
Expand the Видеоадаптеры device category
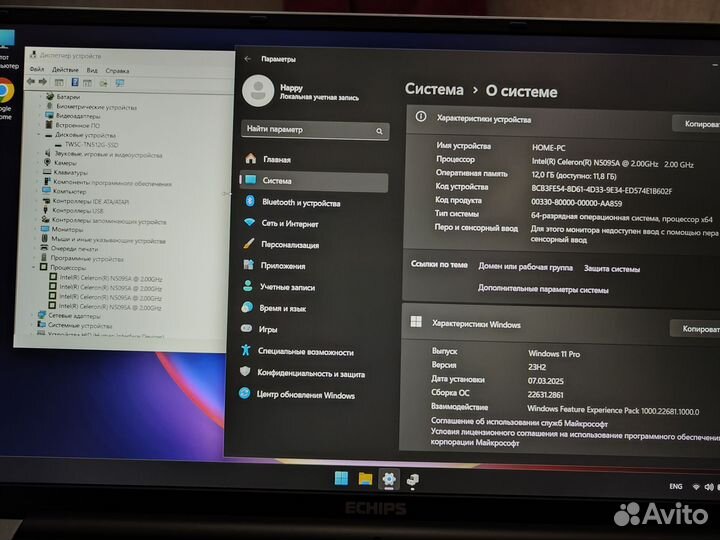(42, 115)
